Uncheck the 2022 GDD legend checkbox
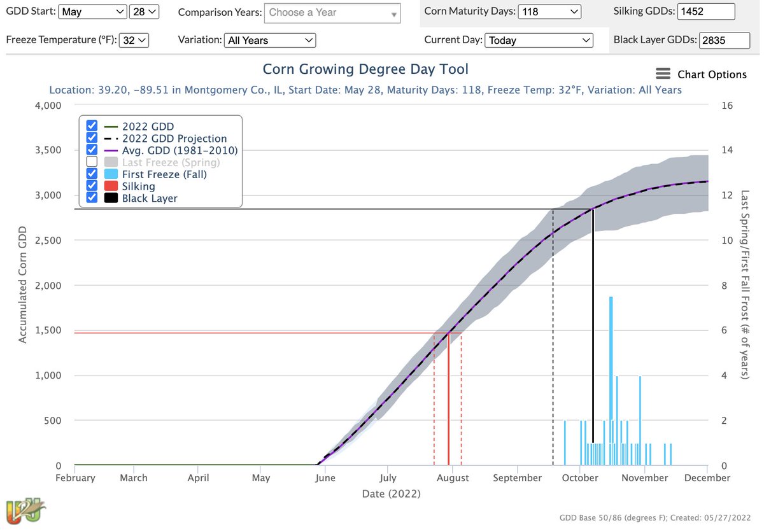This screenshot has width=764, height=532. (x=92, y=126)
